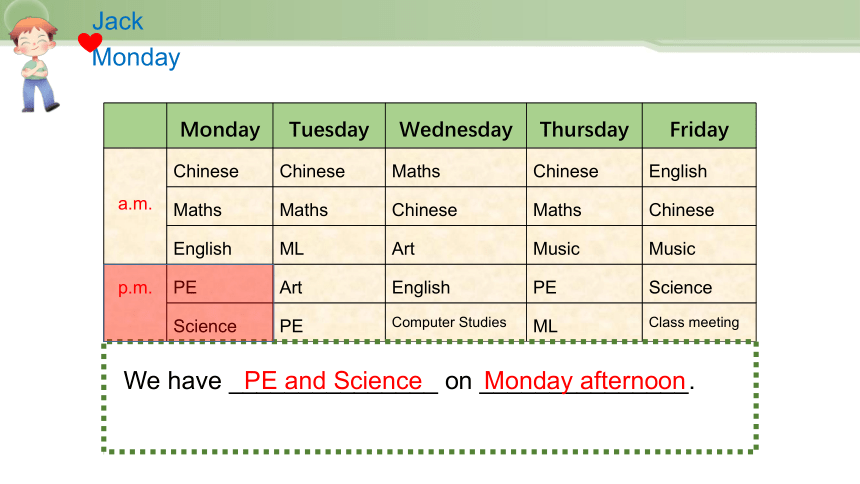Select the Jack title text
860x484 pixels.
coord(117,21)
